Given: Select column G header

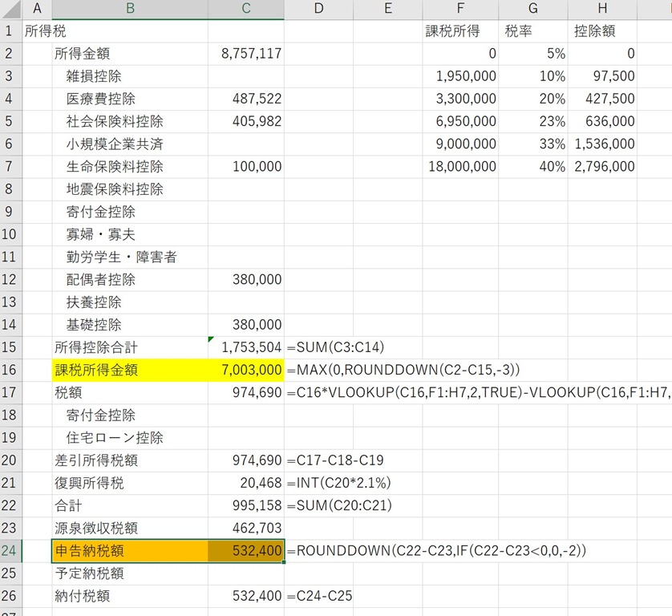Looking at the screenshot, I should (533, 10).
